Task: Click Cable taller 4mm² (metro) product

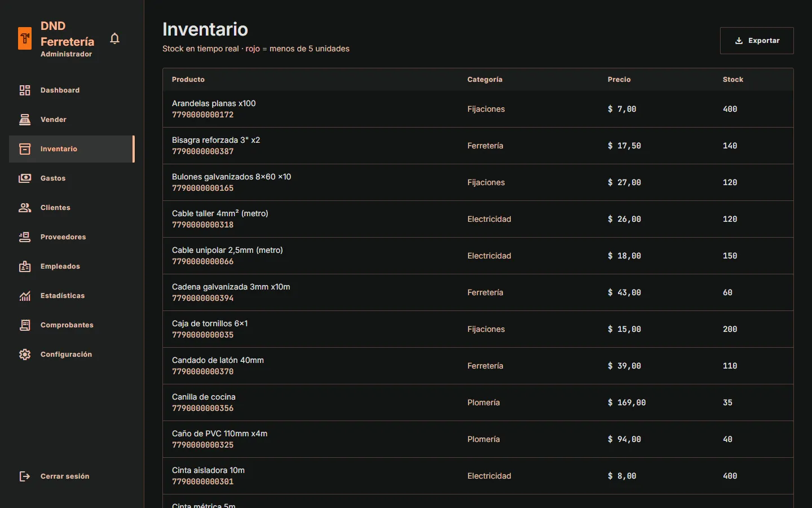Action: 220,213
